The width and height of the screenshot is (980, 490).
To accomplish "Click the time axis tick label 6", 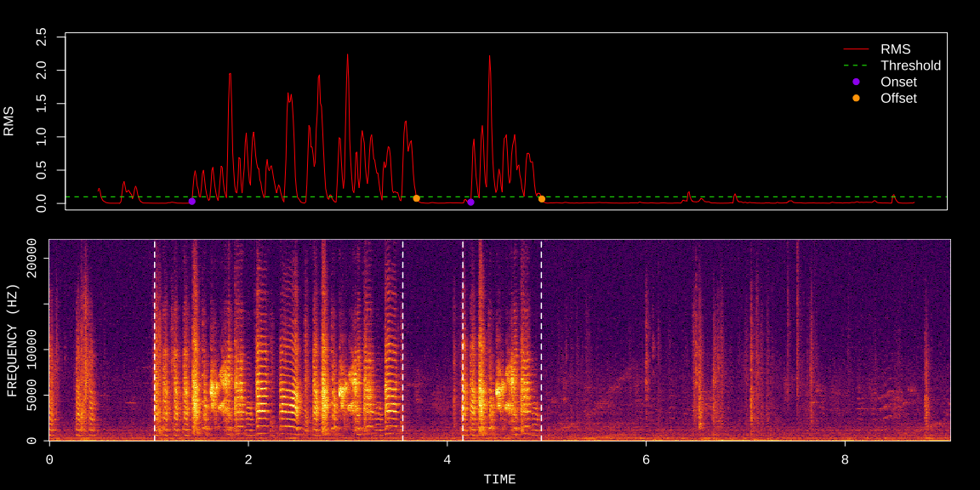I will 646,459.
